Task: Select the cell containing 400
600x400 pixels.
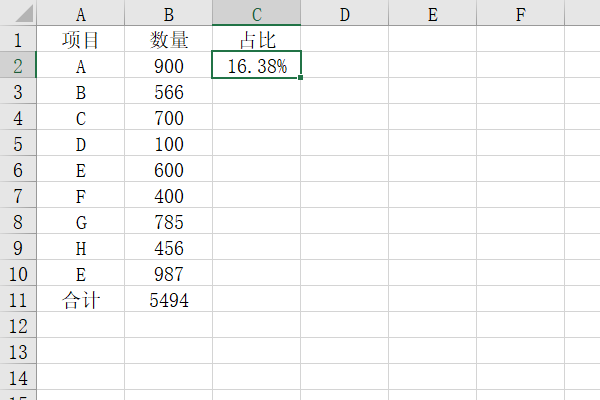Action: coord(168,195)
